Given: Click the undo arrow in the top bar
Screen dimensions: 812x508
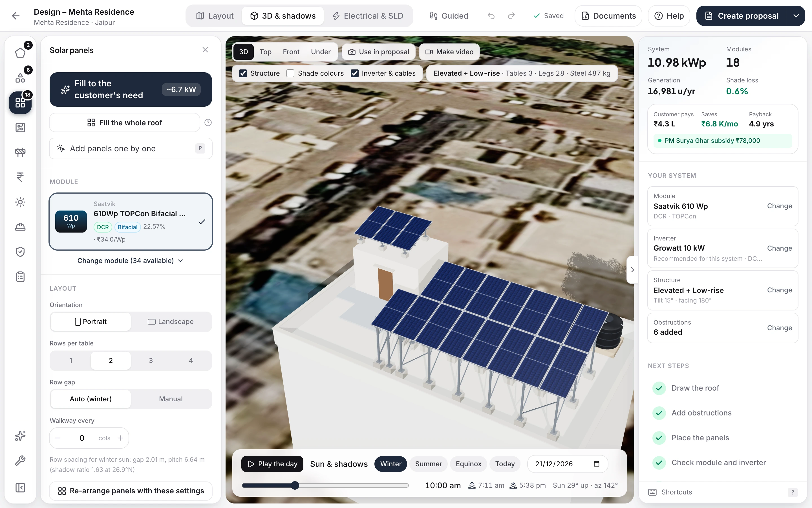Looking at the screenshot, I should coord(491,16).
